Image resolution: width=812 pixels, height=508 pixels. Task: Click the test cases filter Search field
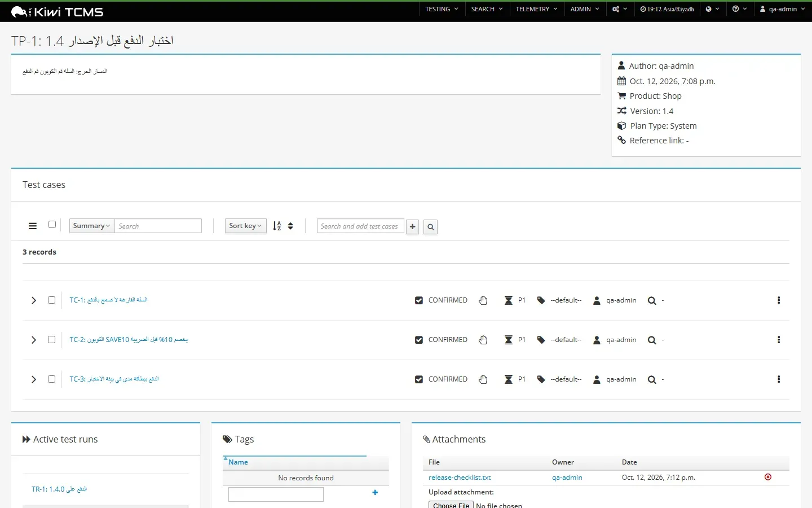158,226
